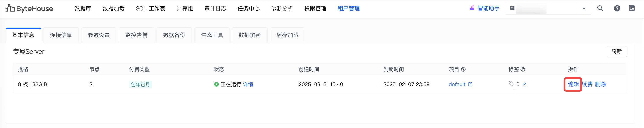Viewport: 644px width, 128px height.
Task: View 详情 next to running status
Action: coord(248,84)
